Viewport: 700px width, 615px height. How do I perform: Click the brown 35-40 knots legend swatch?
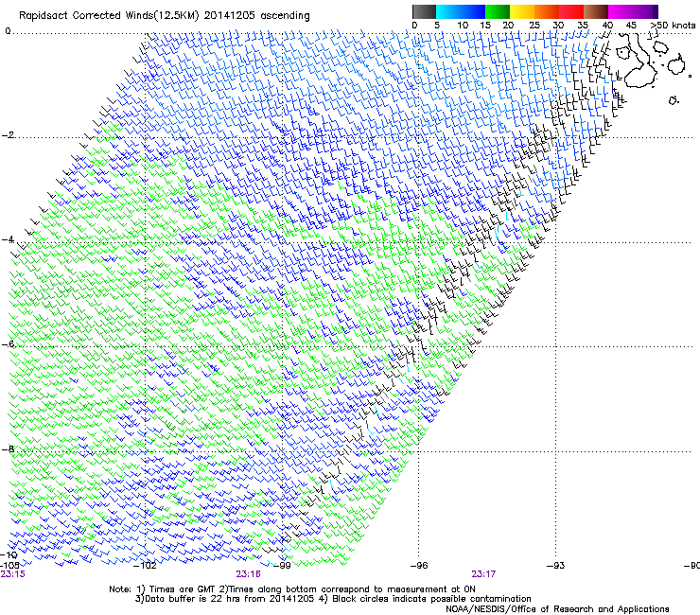pyautogui.click(x=596, y=11)
